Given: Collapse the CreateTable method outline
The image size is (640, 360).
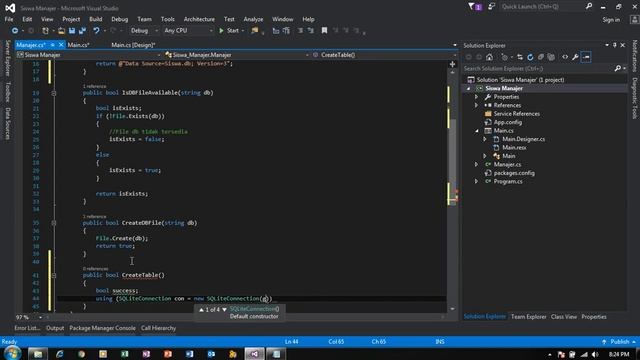Looking at the screenshot, I should [53, 276].
